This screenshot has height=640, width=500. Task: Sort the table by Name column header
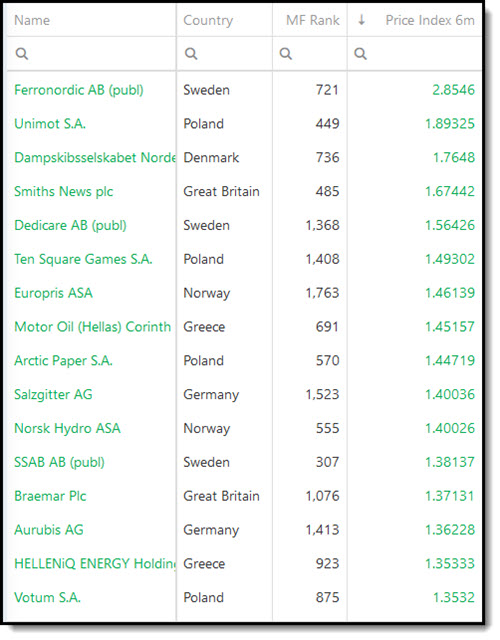tap(32, 20)
